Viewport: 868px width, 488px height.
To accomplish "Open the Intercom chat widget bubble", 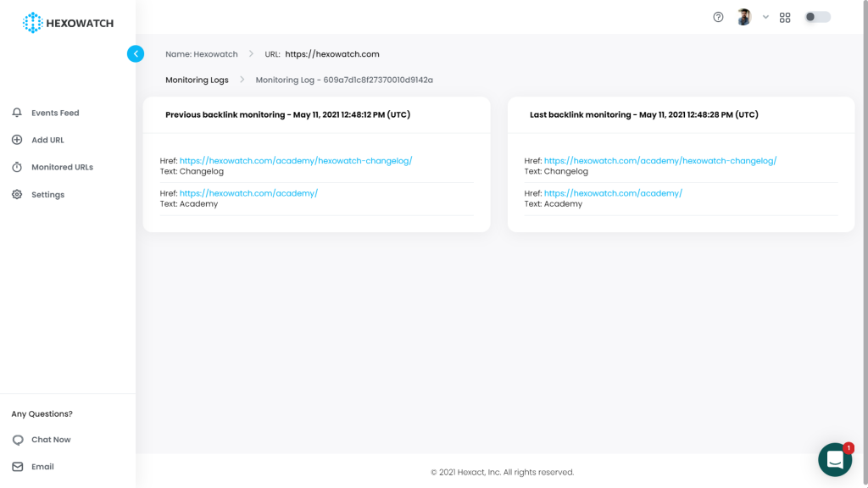I will (x=835, y=459).
